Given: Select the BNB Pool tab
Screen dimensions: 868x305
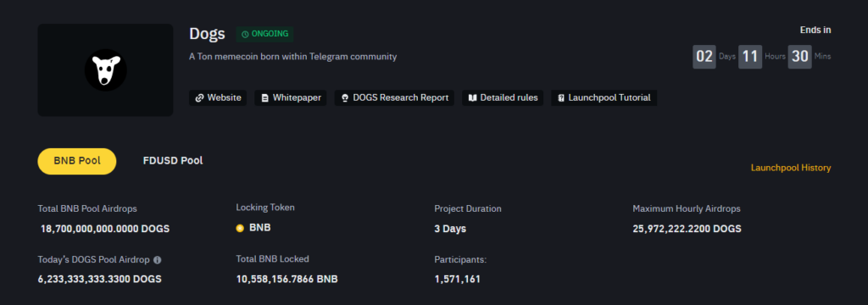Looking at the screenshot, I should pos(77,161).
